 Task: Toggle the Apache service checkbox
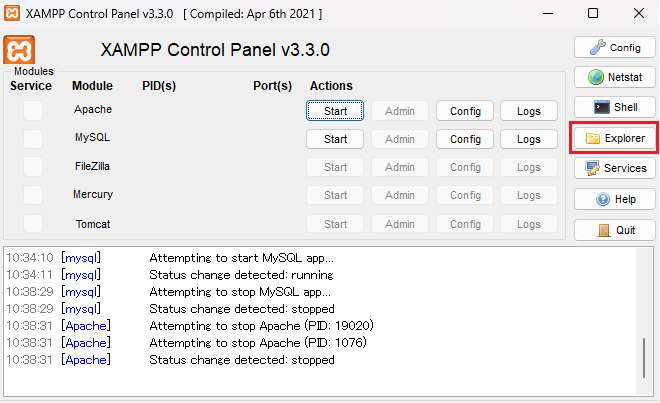click(33, 110)
